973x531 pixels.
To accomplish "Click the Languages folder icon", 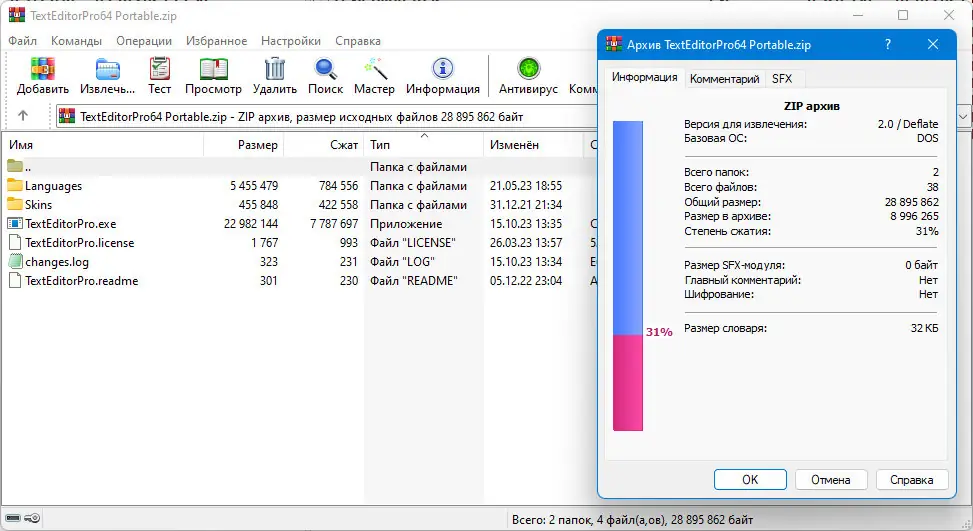I will pos(15,185).
